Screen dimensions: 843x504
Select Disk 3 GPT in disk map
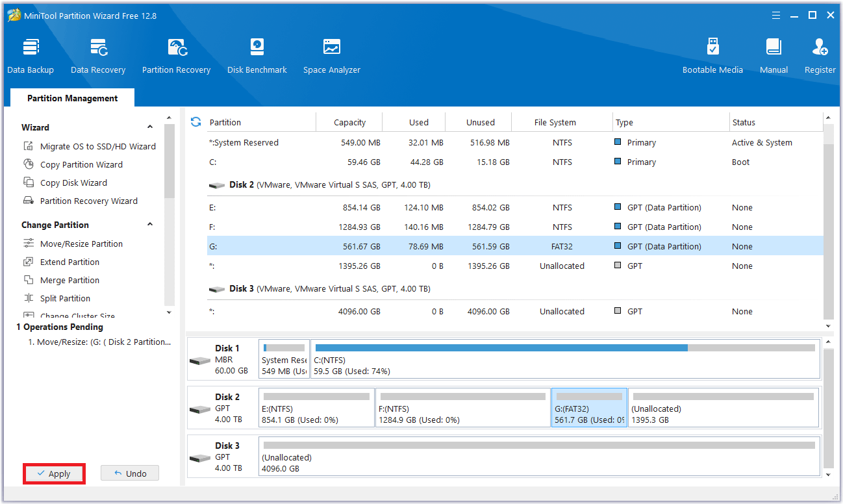click(x=222, y=457)
